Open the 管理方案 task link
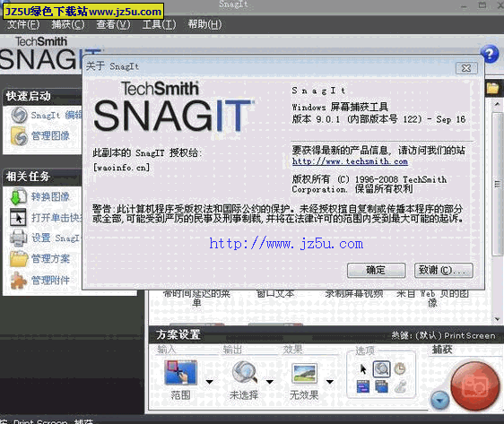The image size is (504, 424). 50,258
